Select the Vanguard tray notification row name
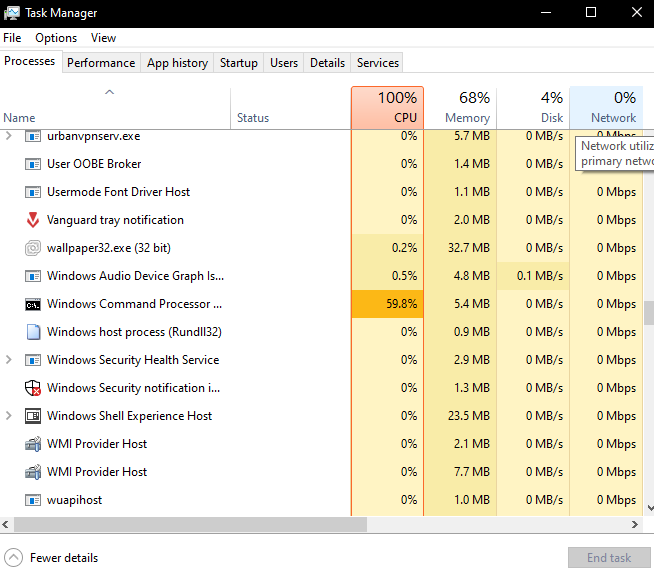 [115, 220]
